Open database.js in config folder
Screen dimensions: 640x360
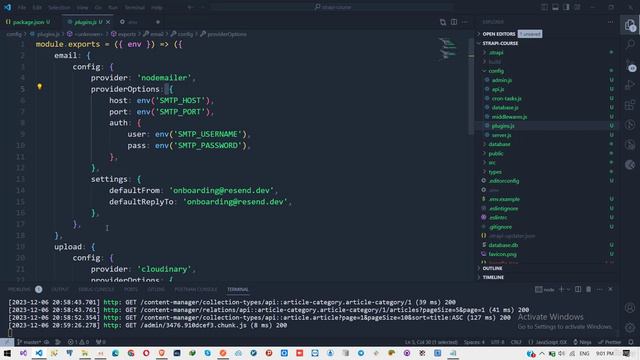[505, 108]
